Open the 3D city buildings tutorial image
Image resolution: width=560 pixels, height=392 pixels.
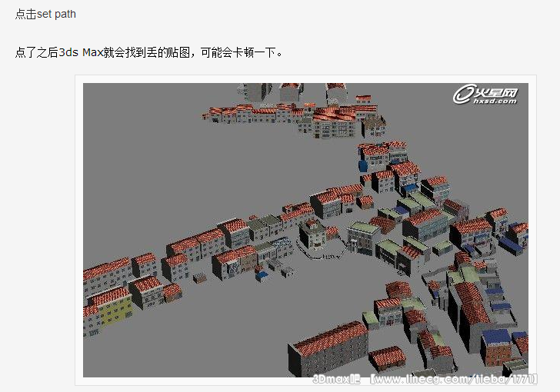point(305,230)
